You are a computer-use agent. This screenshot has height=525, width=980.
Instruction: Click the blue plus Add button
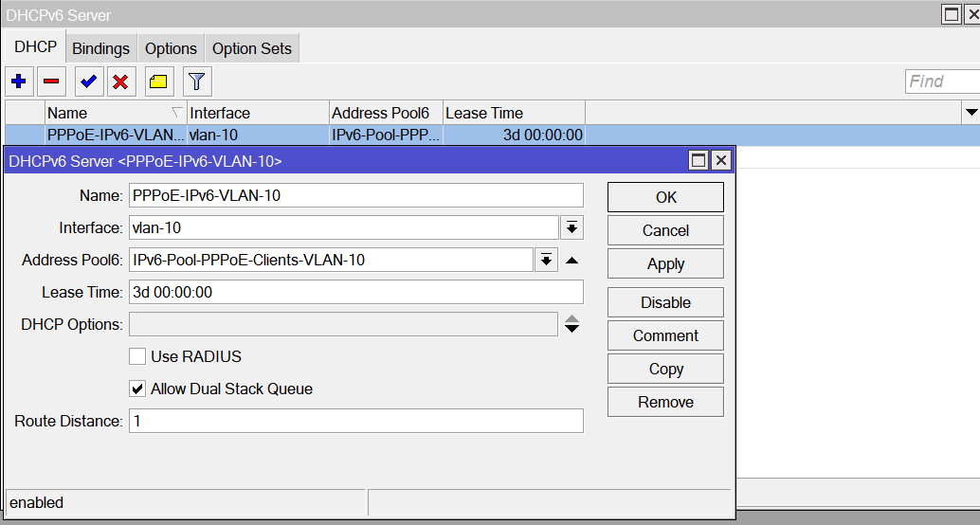click(18, 81)
